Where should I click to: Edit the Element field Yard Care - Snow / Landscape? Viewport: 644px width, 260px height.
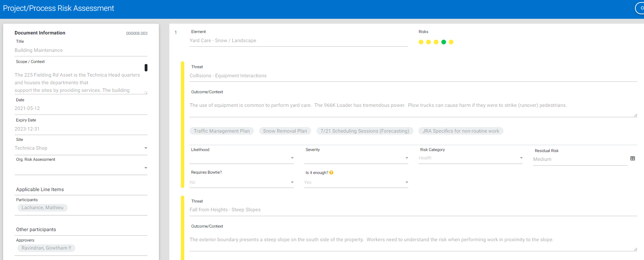[299, 41]
